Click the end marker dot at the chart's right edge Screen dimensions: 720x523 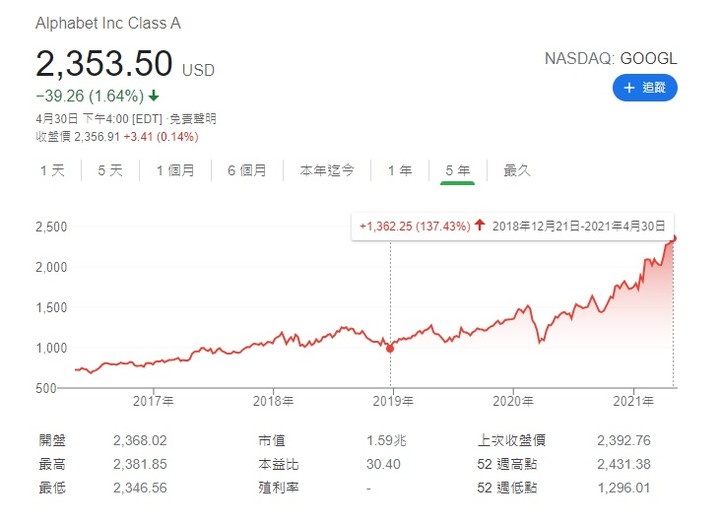(674, 238)
